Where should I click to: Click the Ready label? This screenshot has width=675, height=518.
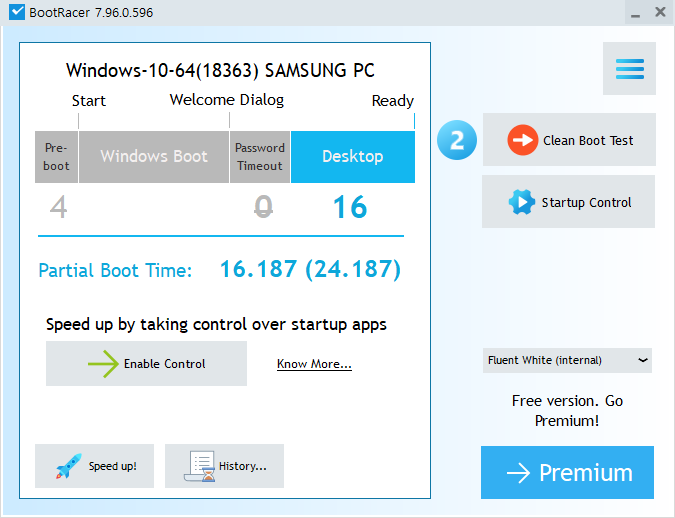(x=393, y=101)
